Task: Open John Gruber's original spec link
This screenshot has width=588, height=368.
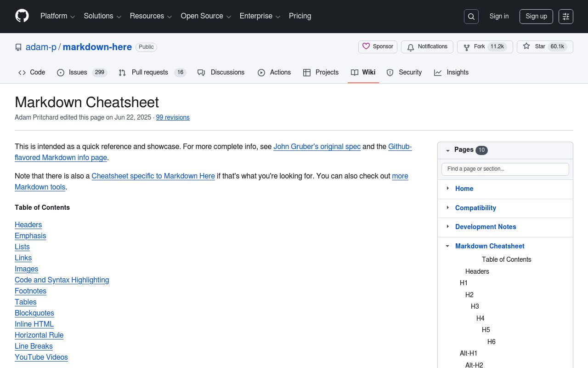Action: [317, 146]
